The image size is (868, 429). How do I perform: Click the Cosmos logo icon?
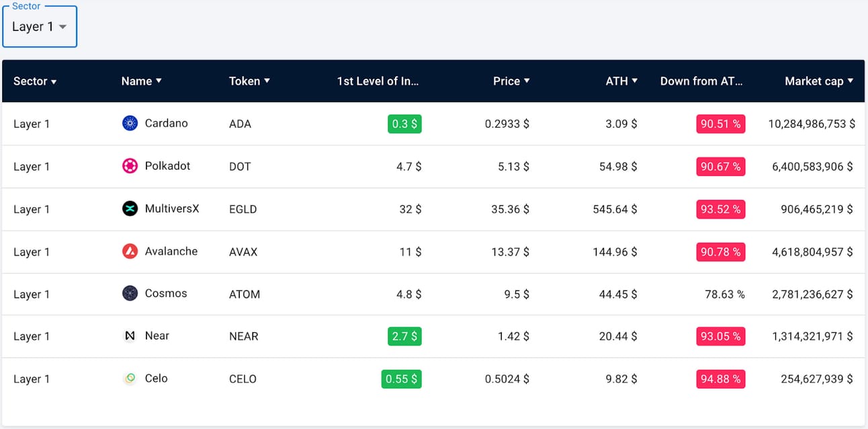point(130,293)
